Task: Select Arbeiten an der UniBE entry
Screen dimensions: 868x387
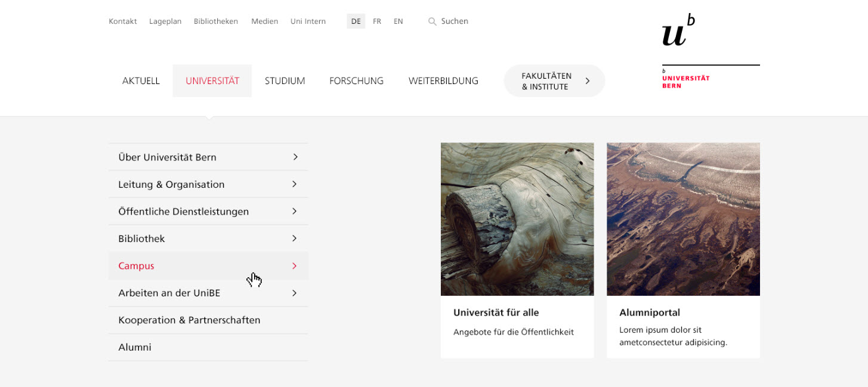Action: point(208,293)
